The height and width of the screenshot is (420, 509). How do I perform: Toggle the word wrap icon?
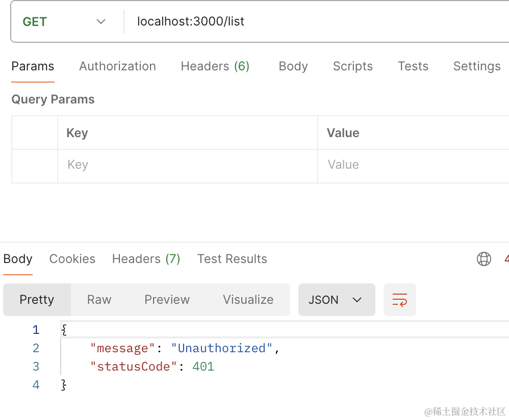pyautogui.click(x=399, y=300)
